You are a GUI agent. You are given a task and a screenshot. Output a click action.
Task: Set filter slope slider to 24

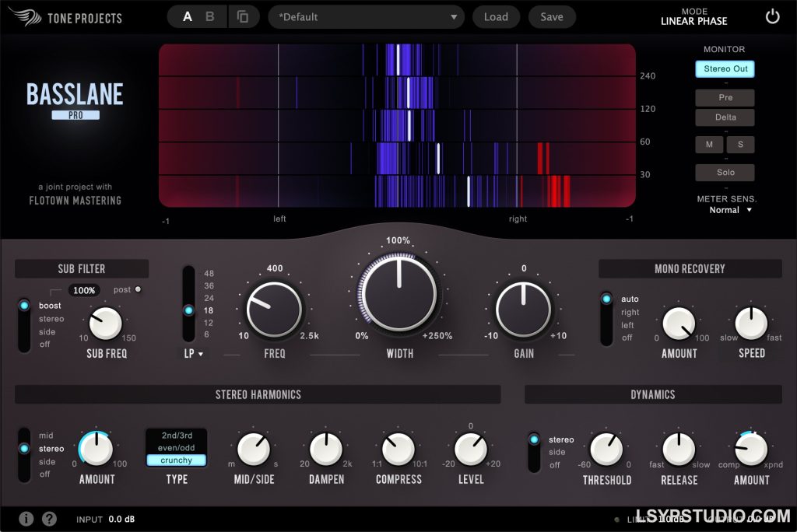click(188, 298)
